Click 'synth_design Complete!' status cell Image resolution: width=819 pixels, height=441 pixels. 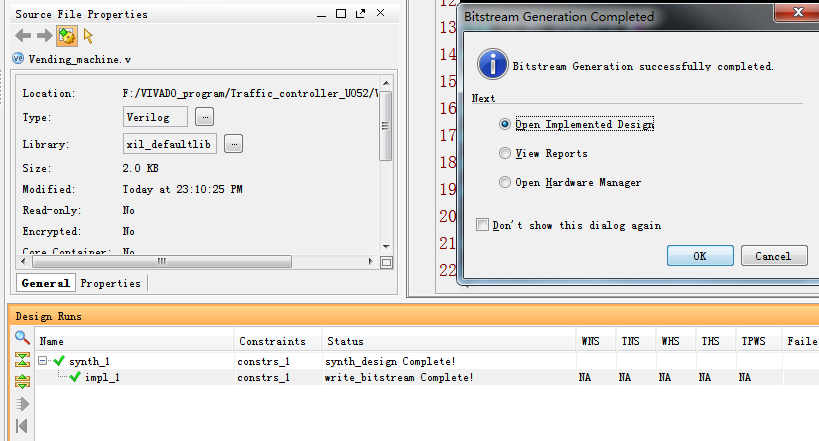tap(390, 361)
